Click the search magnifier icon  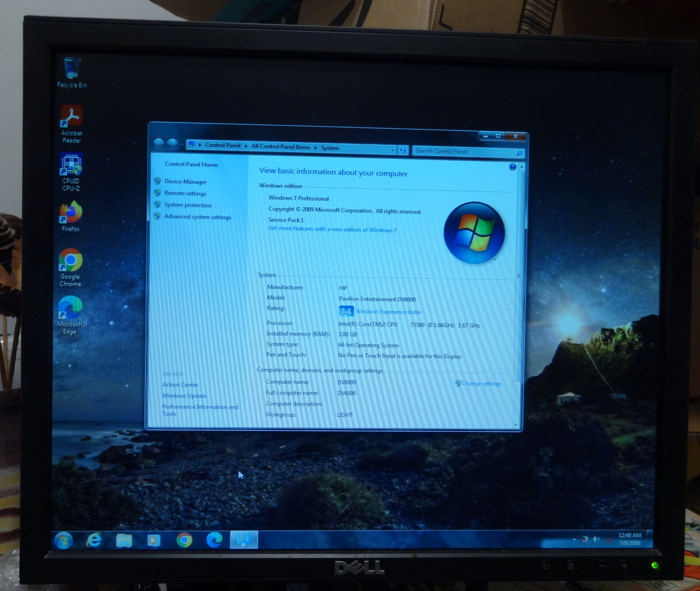(519, 153)
